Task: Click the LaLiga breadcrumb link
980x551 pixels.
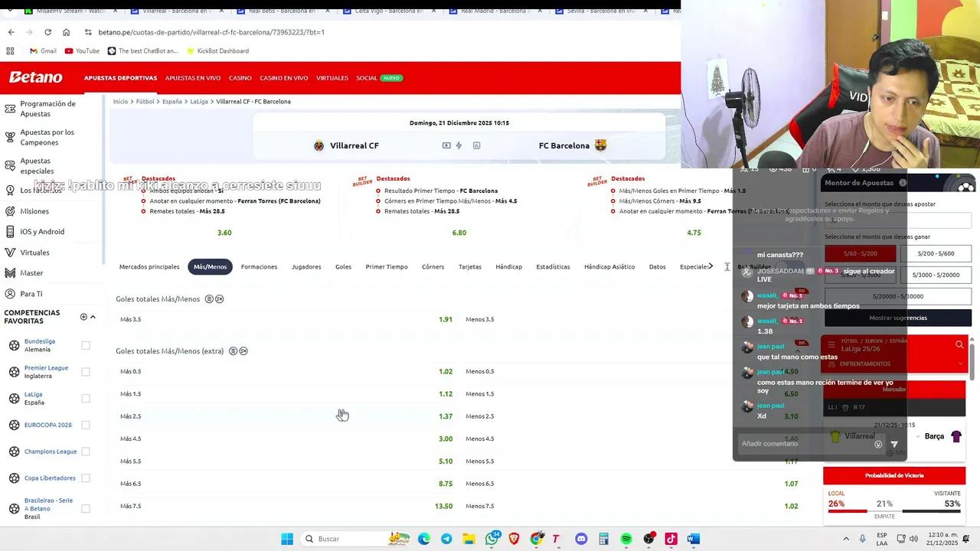Action: (199, 102)
